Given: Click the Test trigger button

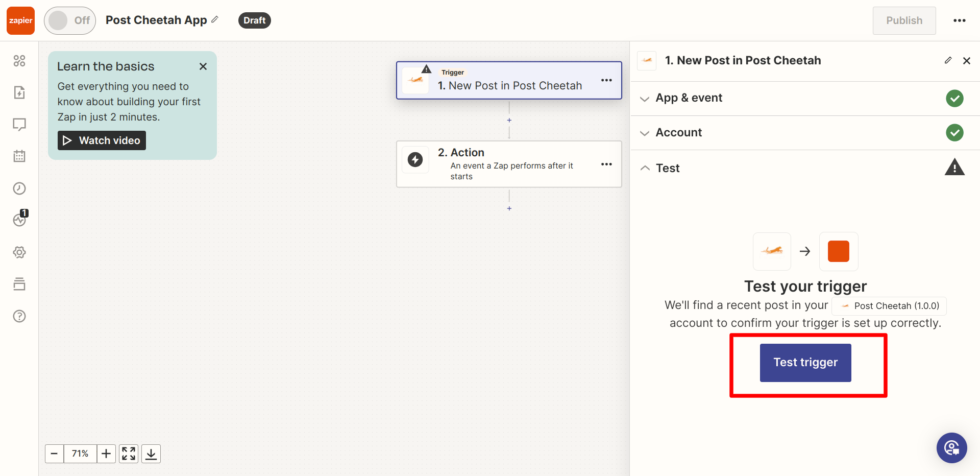Looking at the screenshot, I should pyautogui.click(x=805, y=363).
